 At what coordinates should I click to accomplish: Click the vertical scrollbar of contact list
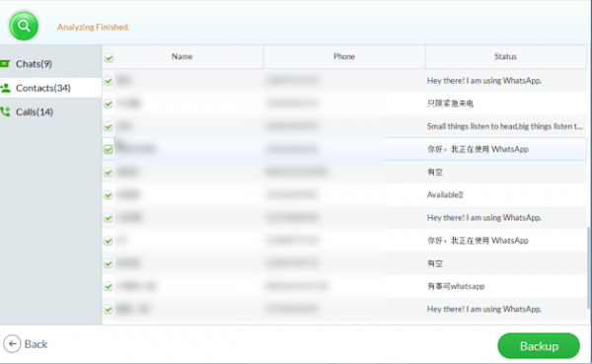coord(589,267)
